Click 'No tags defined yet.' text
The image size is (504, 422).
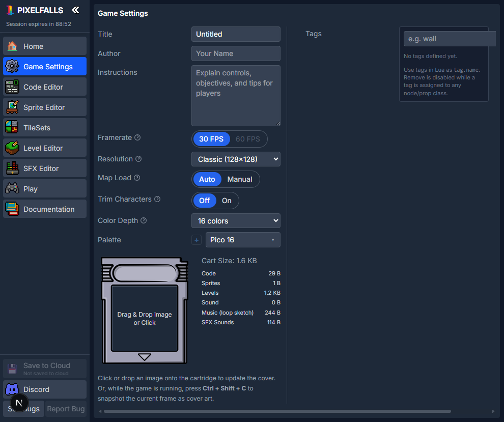tap(430, 56)
